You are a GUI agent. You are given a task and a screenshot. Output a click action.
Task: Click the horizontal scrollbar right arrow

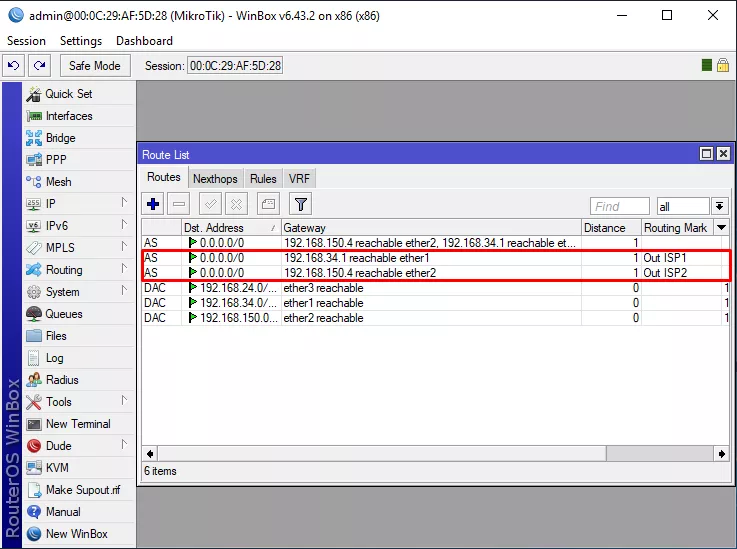[x=721, y=454]
